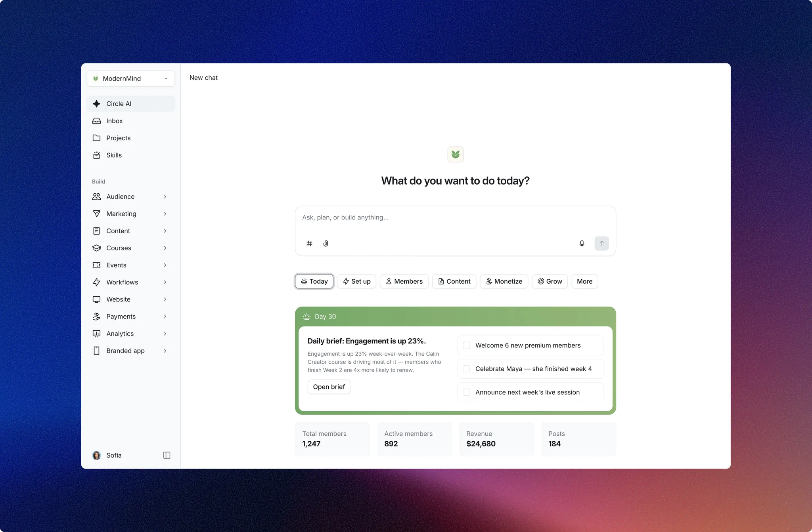Screen dimensions: 812x532
Task: Select the Set up suggestion tab
Action: (356, 281)
